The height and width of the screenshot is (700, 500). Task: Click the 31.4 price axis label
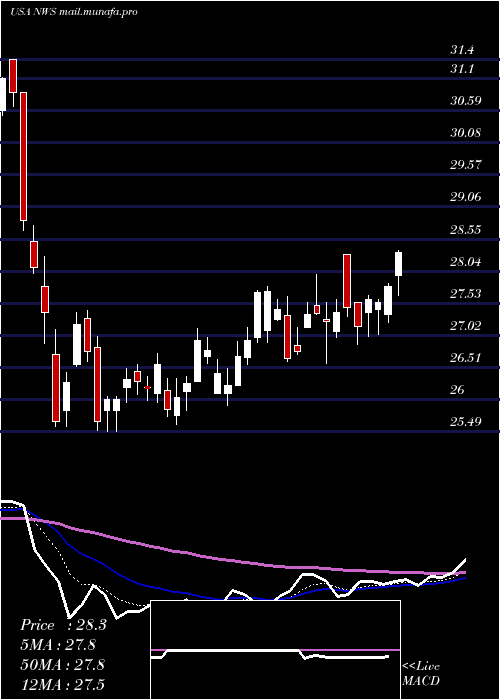pyautogui.click(x=462, y=50)
